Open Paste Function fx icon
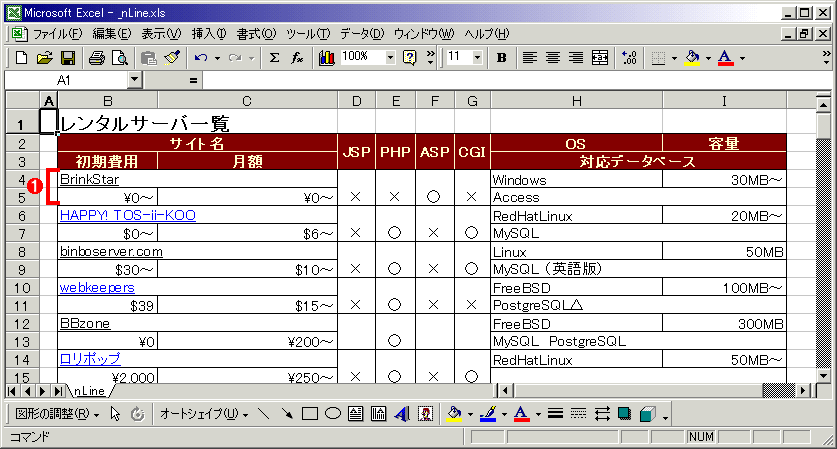This screenshot has width=837, height=449. [297, 58]
